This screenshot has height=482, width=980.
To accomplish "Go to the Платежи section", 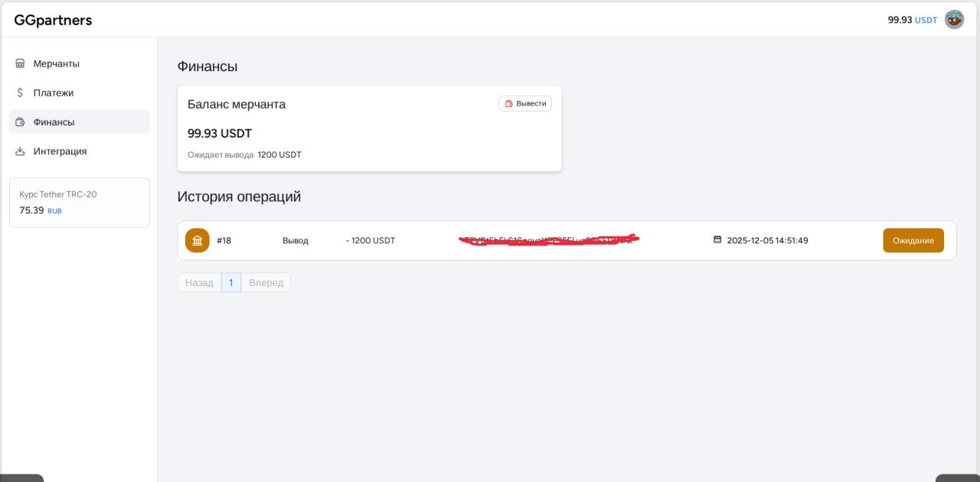I will coord(54,93).
